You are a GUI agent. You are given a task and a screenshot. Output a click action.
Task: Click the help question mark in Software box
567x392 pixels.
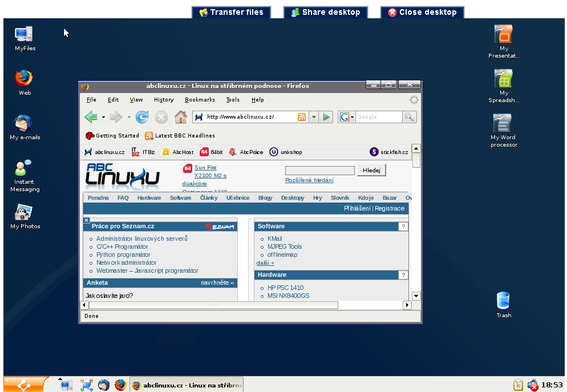click(x=403, y=227)
